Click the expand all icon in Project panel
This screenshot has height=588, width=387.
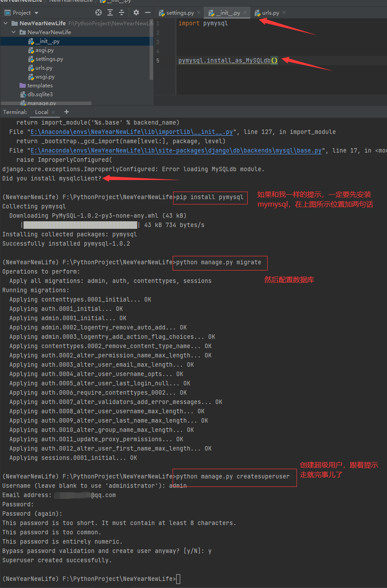(x=110, y=13)
